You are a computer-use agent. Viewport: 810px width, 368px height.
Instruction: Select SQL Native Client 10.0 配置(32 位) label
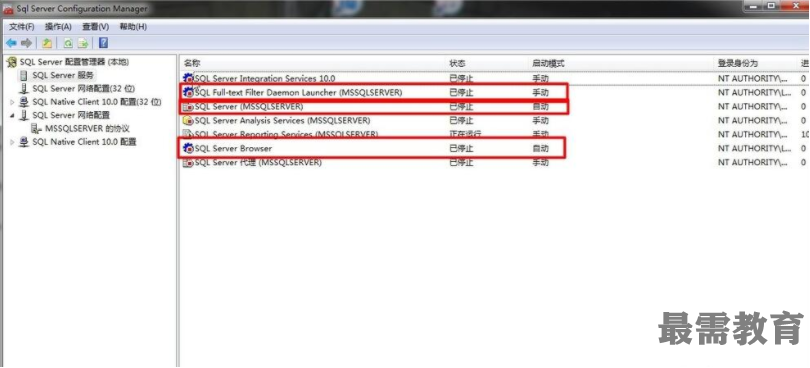tap(97, 102)
